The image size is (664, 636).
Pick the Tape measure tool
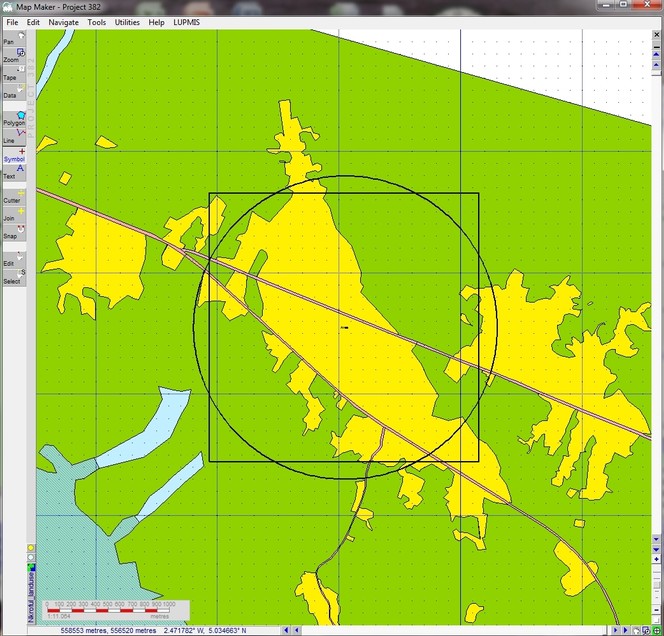coord(14,73)
